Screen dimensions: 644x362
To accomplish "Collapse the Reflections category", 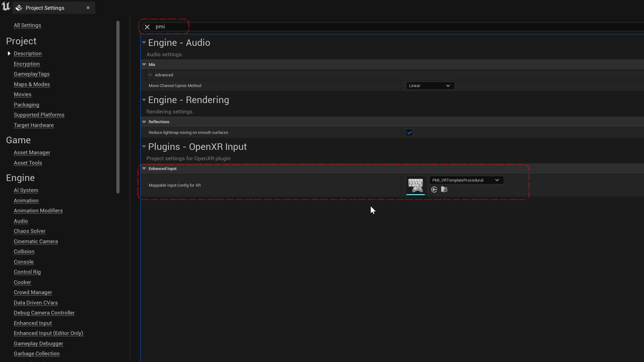I will click(x=144, y=122).
